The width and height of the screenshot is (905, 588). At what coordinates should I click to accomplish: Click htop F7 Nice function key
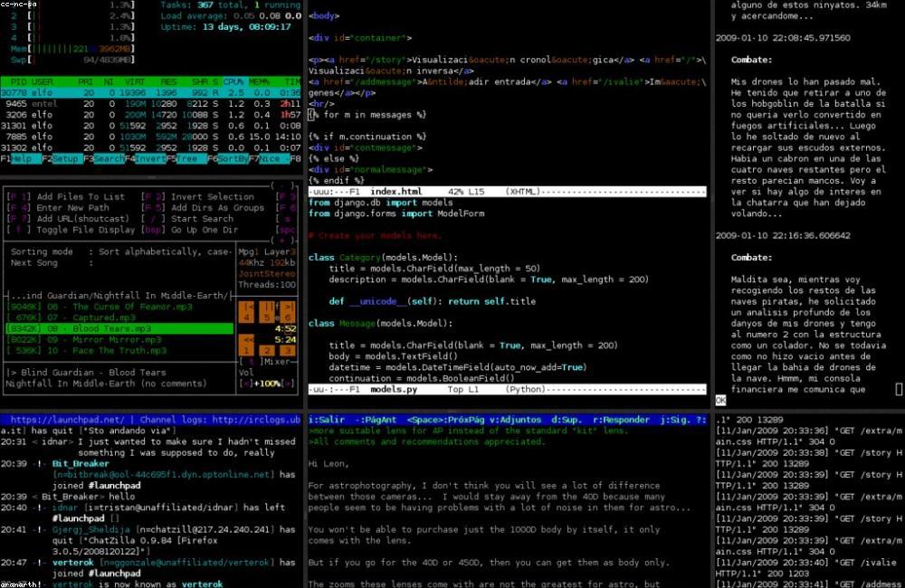[x=269, y=158]
